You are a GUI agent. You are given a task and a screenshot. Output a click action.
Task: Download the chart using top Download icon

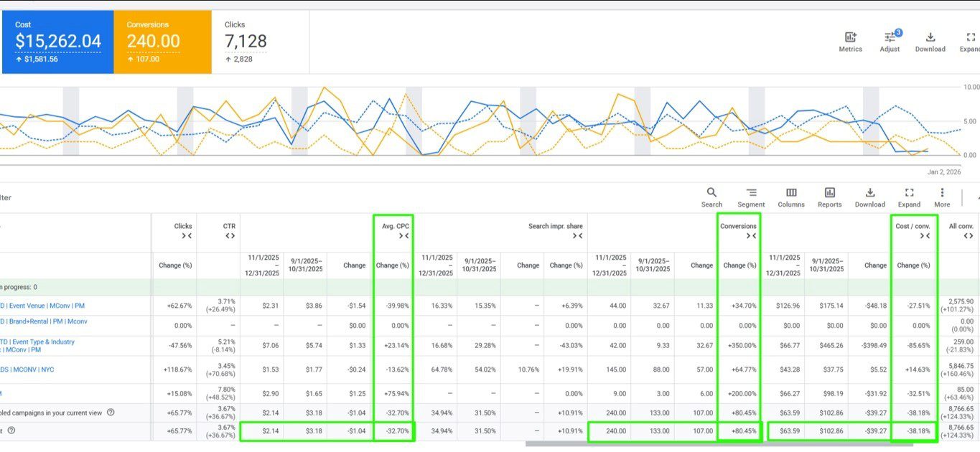930,41
